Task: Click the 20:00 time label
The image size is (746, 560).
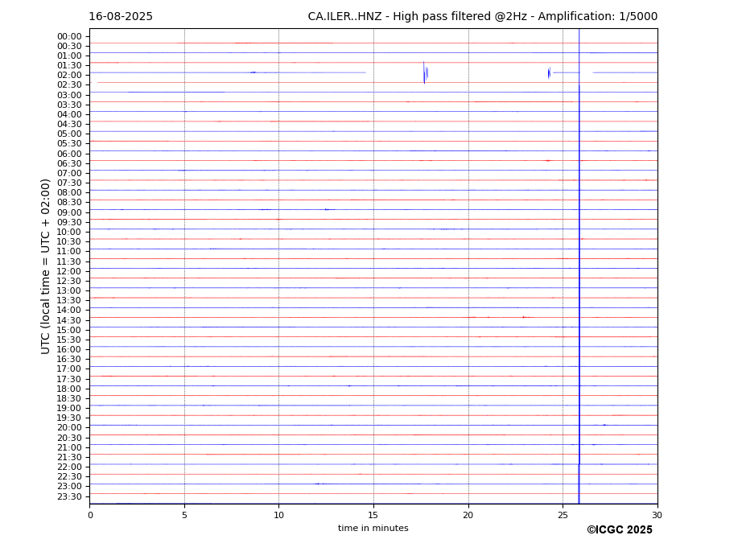Action: (69, 428)
